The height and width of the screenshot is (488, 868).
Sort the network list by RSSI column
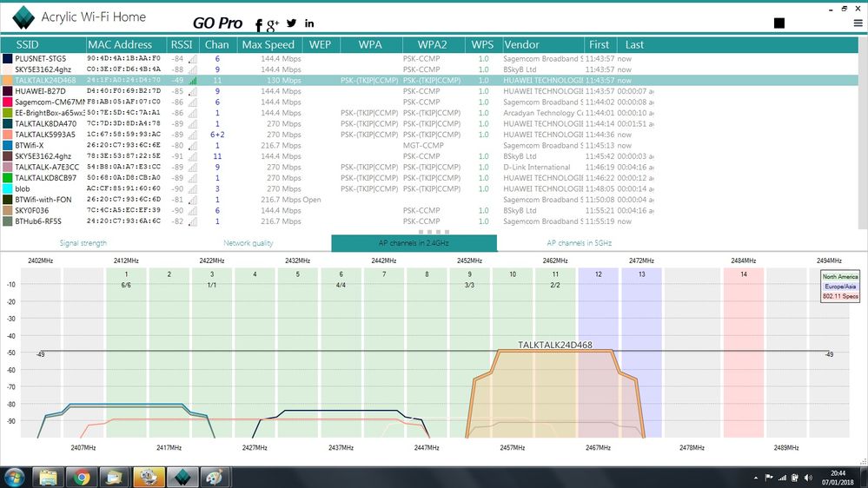coord(181,44)
